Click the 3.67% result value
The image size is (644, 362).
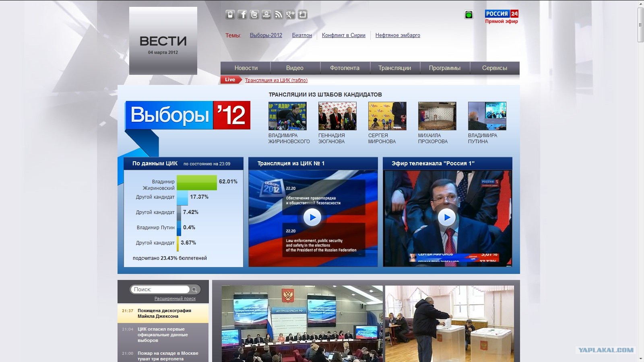click(188, 243)
